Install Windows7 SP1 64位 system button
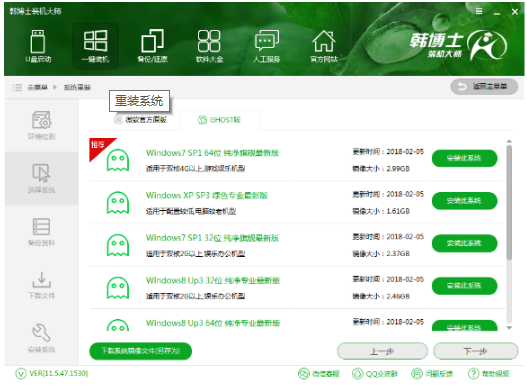 464,158
